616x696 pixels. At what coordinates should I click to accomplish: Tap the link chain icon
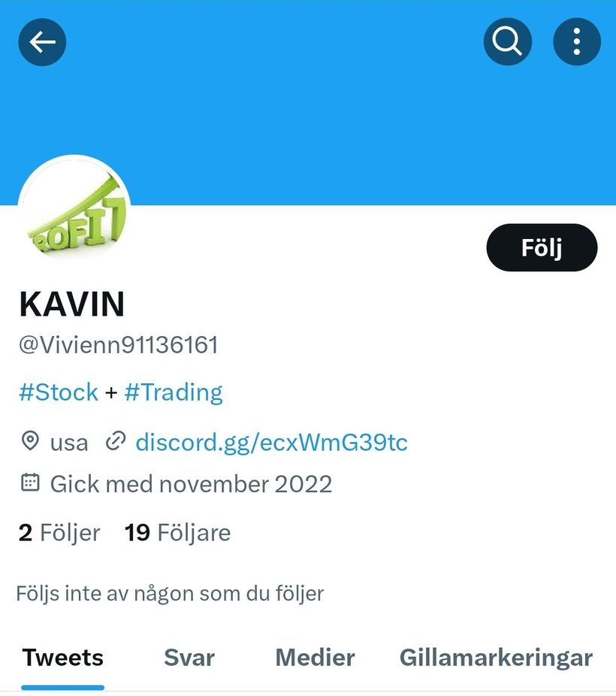[x=116, y=441]
